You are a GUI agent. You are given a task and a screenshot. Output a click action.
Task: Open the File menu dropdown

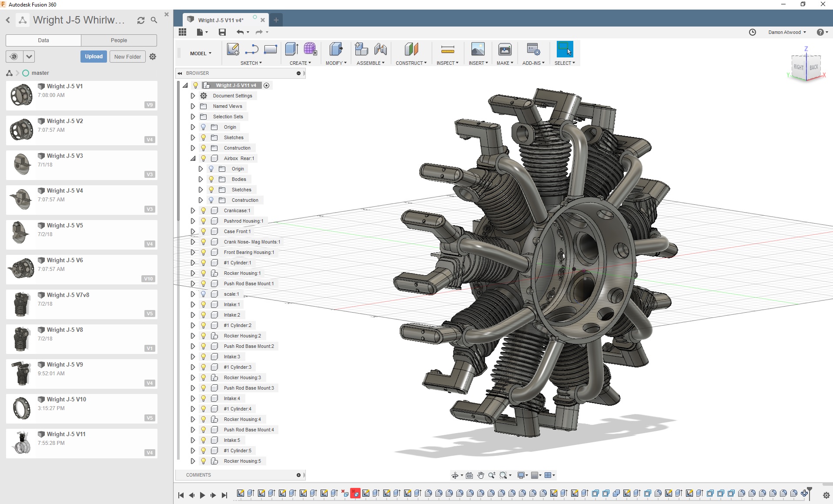point(202,32)
